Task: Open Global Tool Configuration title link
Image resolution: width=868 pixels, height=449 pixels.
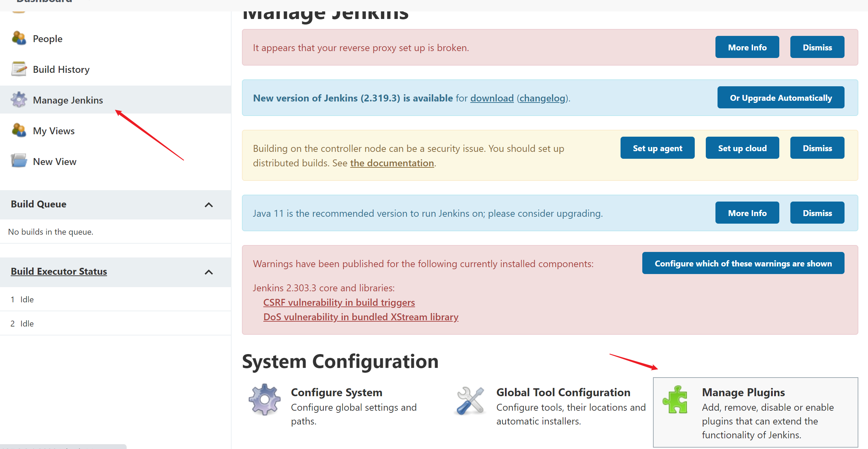Action: point(563,392)
